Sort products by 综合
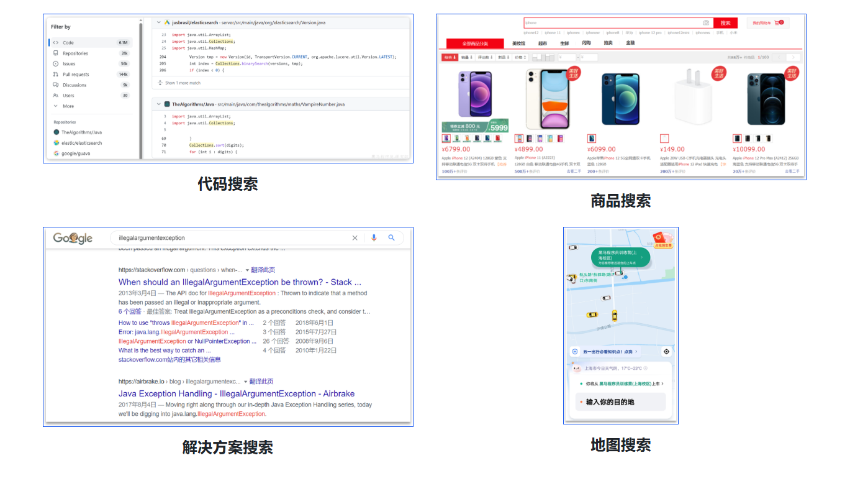The width and height of the screenshot is (868, 481). (450, 57)
